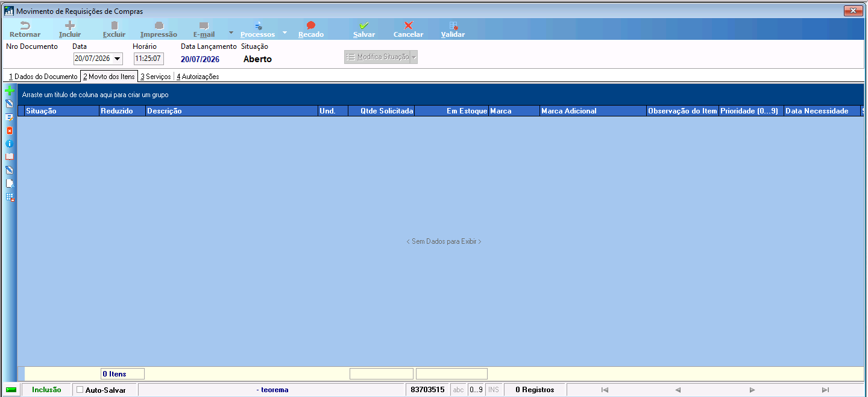Image resolution: width=868 pixels, height=397 pixels.
Task: Click the E-mail toolbar button
Action: coord(204,30)
